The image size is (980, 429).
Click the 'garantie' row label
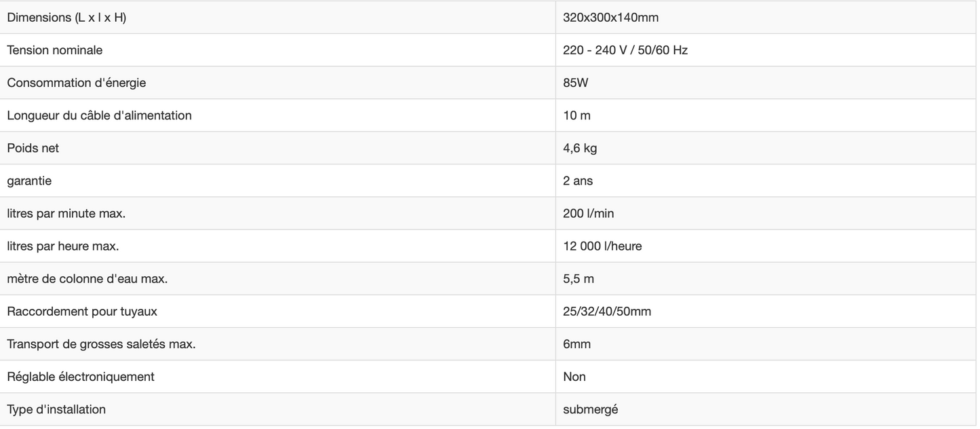(29, 181)
